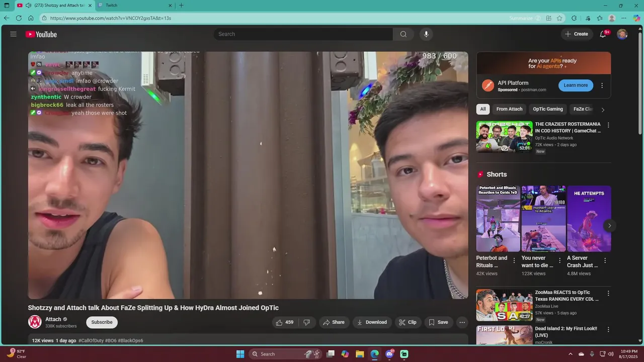Go to the YouTube home logo
644x362 pixels.
tap(41, 34)
